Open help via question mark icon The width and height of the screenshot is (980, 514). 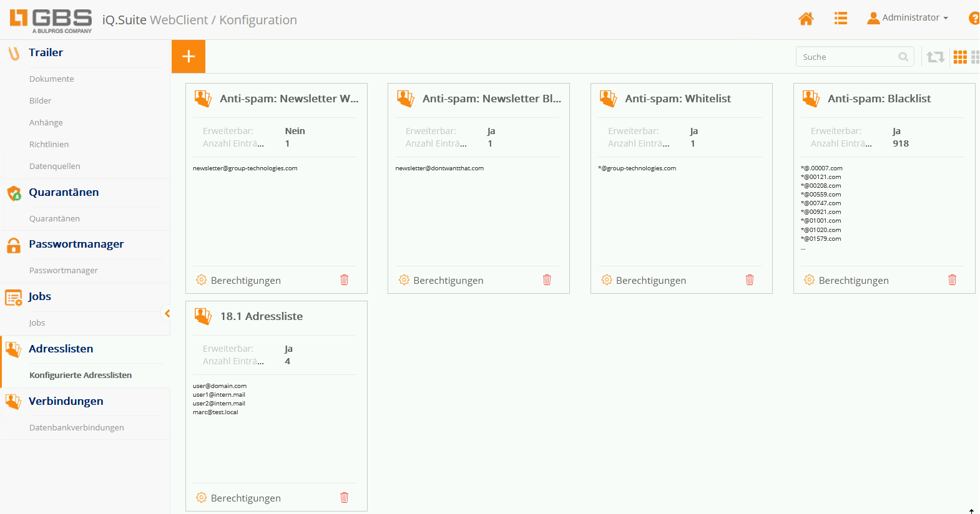[x=974, y=19]
